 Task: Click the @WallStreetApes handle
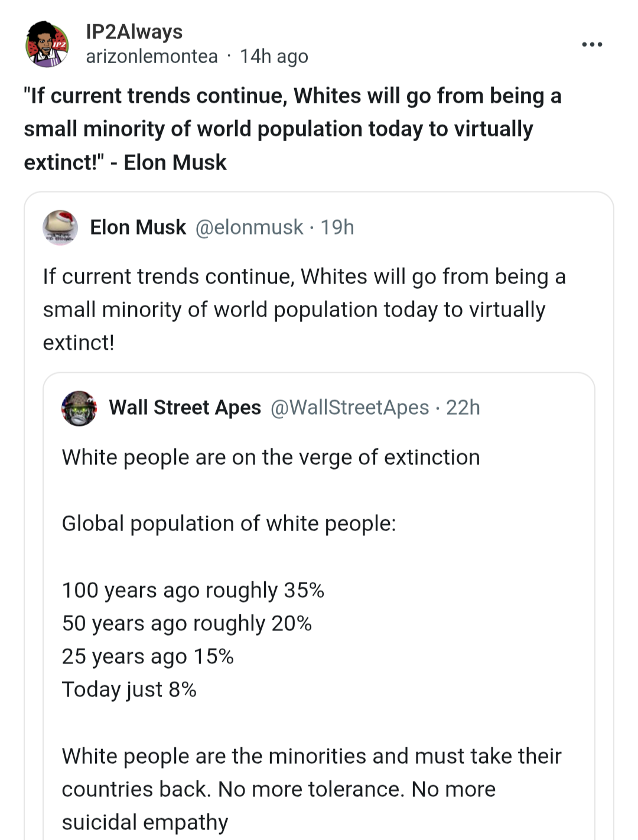point(350,408)
